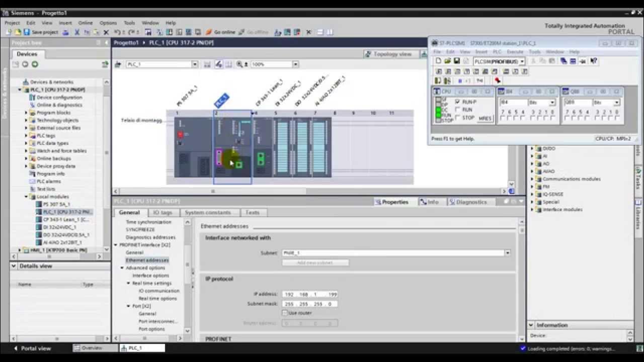Open the Online menu
This screenshot has height=362, width=644.
(86, 23)
